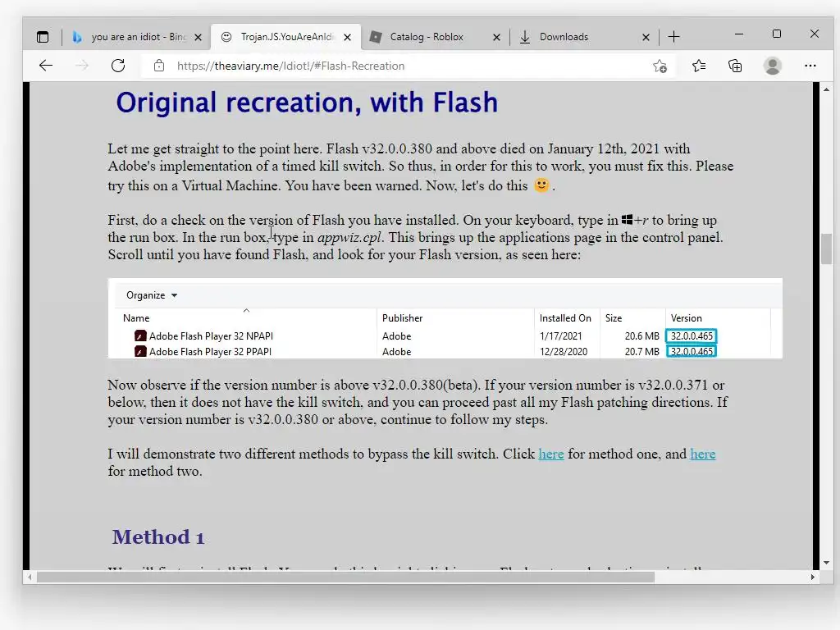Click the horizontal scrollbar left arrow

click(30, 577)
